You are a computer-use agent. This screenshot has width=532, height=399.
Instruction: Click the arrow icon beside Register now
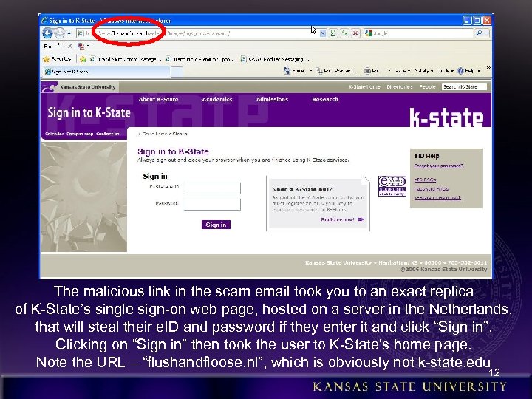pyautogui.click(x=361, y=220)
